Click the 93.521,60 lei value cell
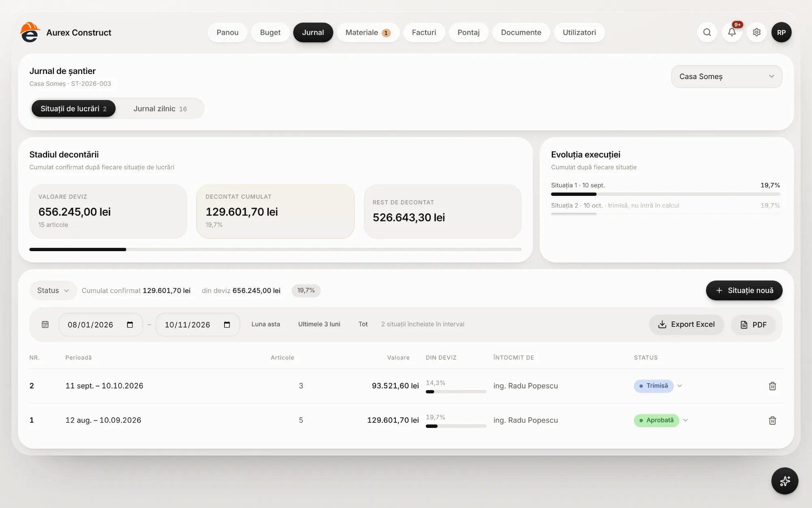812x508 pixels. (395, 386)
